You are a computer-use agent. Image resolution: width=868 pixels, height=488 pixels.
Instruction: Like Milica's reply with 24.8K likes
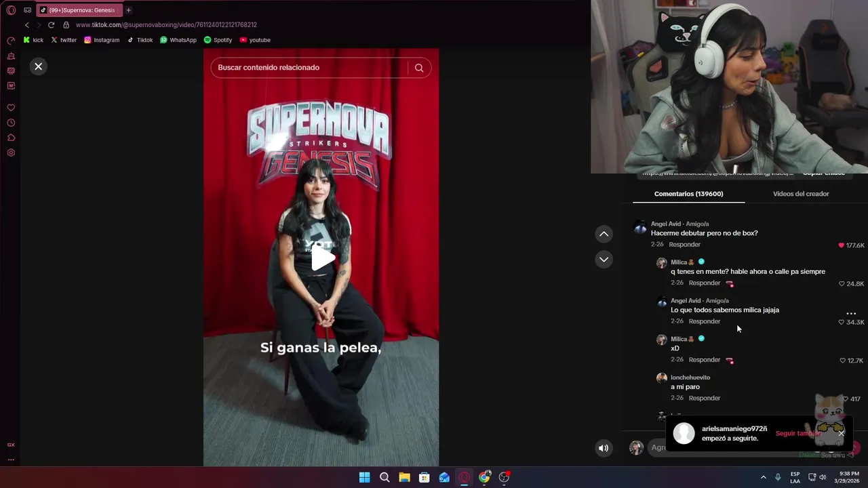842,284
